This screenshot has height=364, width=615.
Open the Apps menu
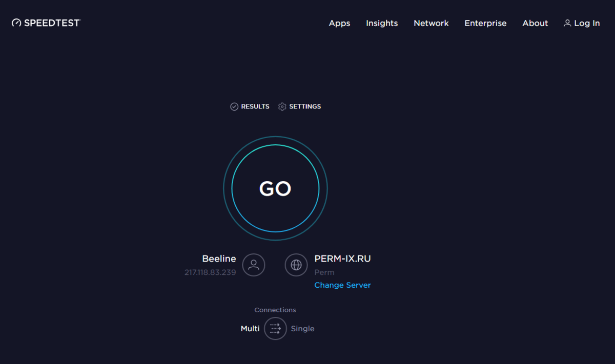(339, 23)
